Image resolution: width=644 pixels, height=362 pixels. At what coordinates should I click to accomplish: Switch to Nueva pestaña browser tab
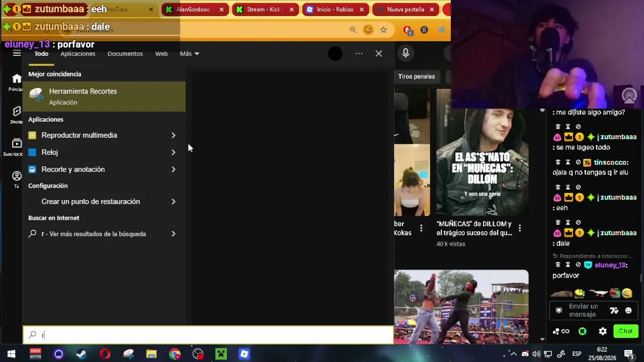pyautogui.click(x=406, y=10)
